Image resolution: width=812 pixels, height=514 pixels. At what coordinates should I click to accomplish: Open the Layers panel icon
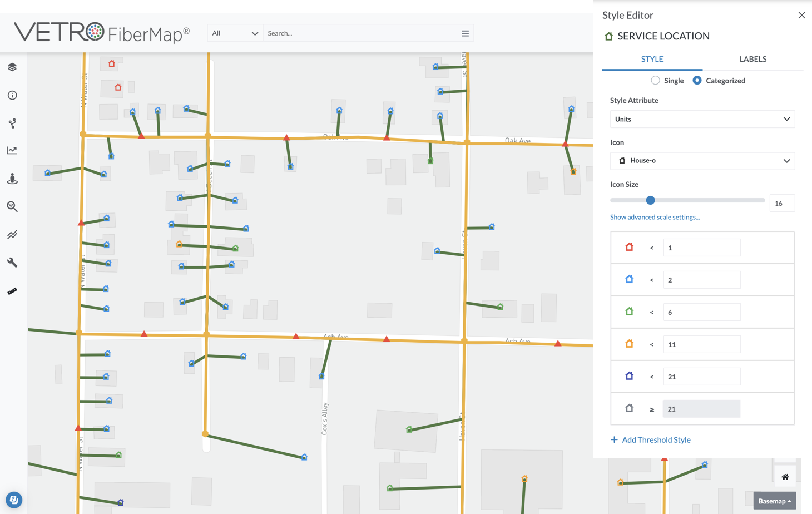point(12,67)
